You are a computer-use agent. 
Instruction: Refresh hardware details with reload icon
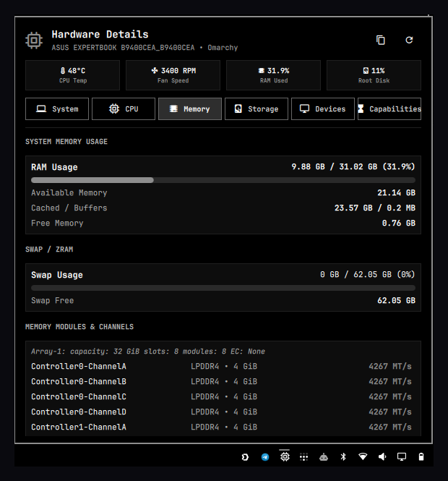(409, 41)
